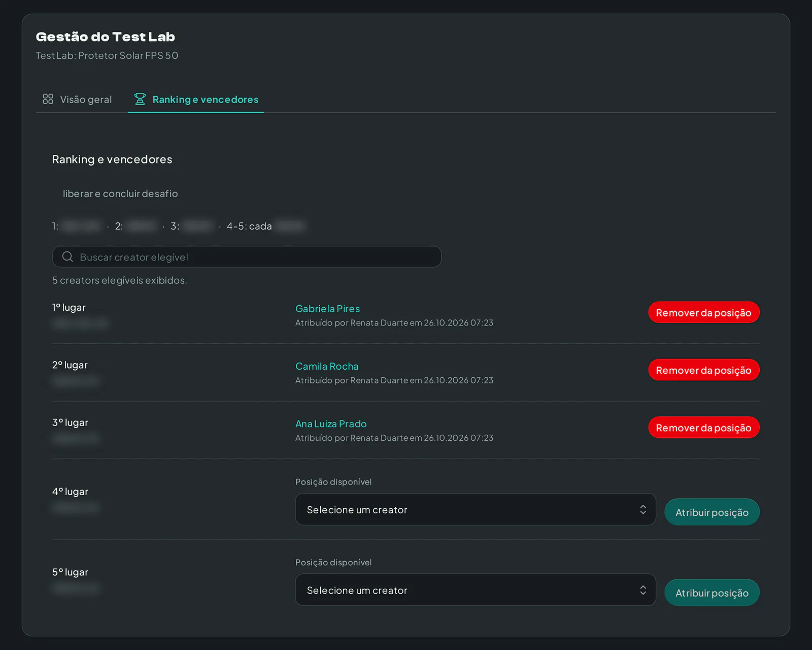
Task: Click Atribuir posição for 4º lugar
Action: point(712,512)
